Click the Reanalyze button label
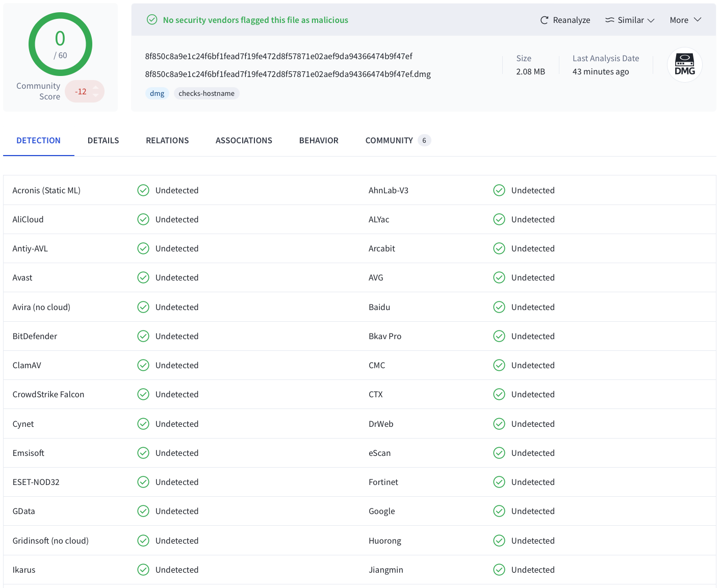720x588 pixels. click(572, 20)
